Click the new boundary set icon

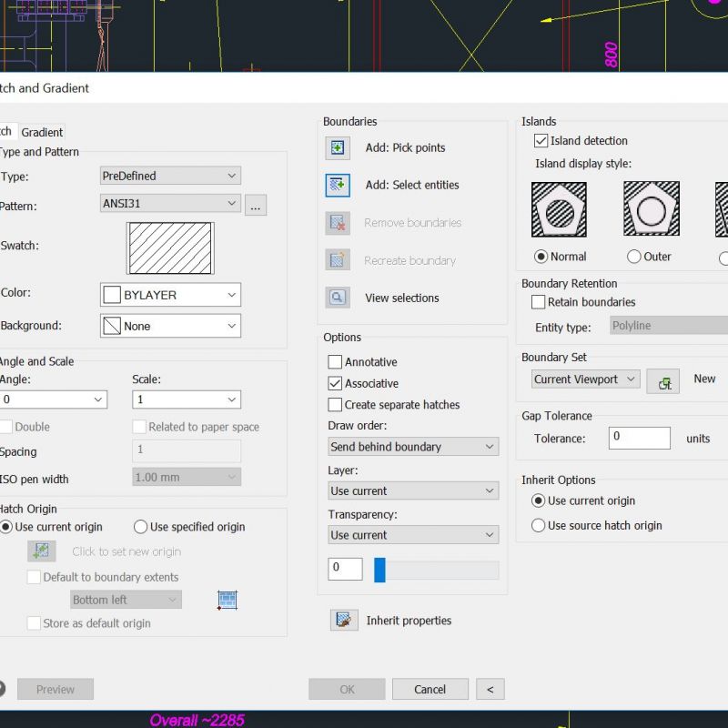pos(663,380)
